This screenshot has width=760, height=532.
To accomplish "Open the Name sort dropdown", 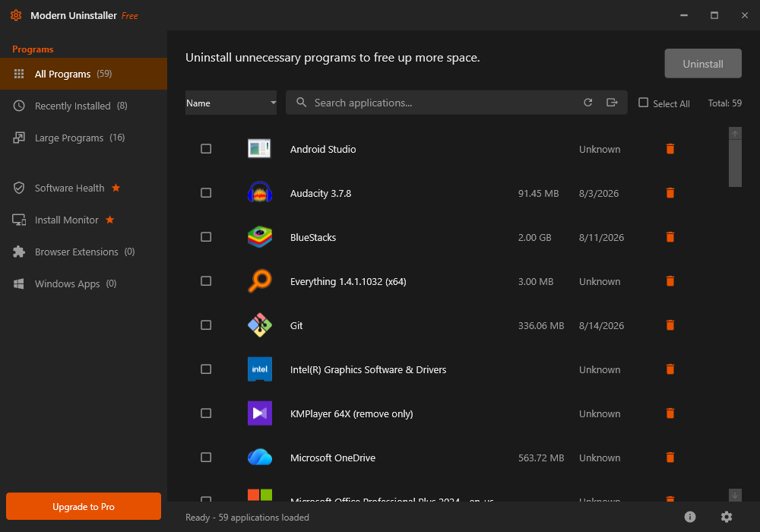I will pos(231,103).
